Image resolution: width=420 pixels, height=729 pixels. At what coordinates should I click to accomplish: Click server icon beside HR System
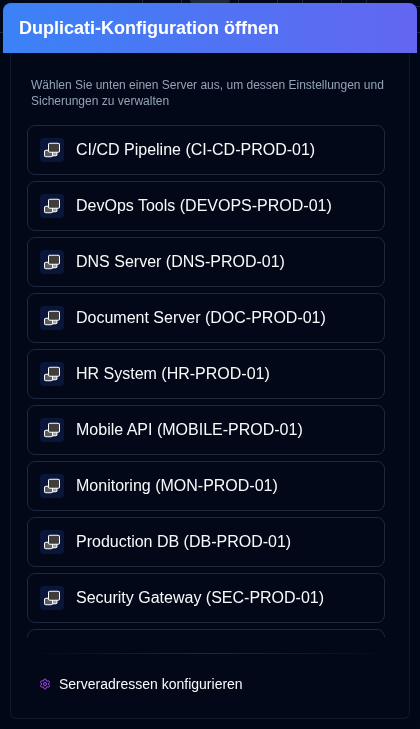(x=52, y=374)
